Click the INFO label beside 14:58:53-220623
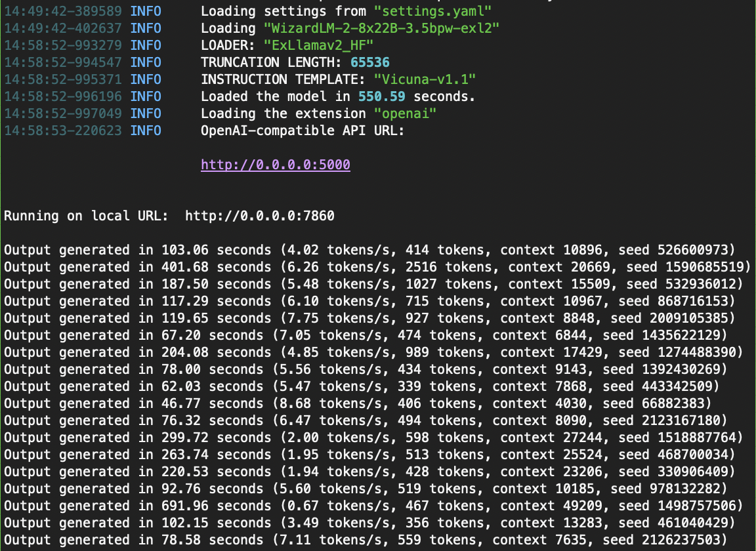The width and height of the screenshot is (756, 551). 146,131
